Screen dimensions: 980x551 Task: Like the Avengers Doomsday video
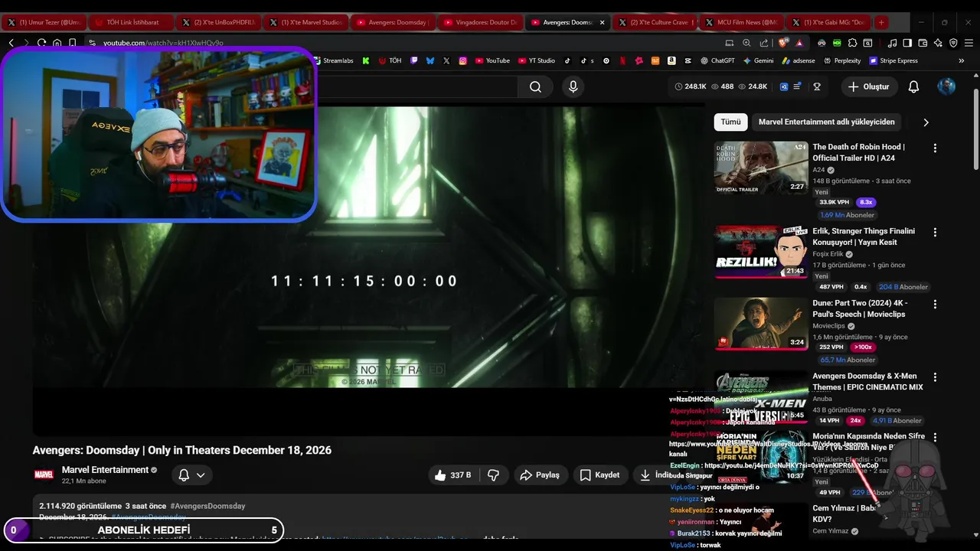click(x=452, y=475)
